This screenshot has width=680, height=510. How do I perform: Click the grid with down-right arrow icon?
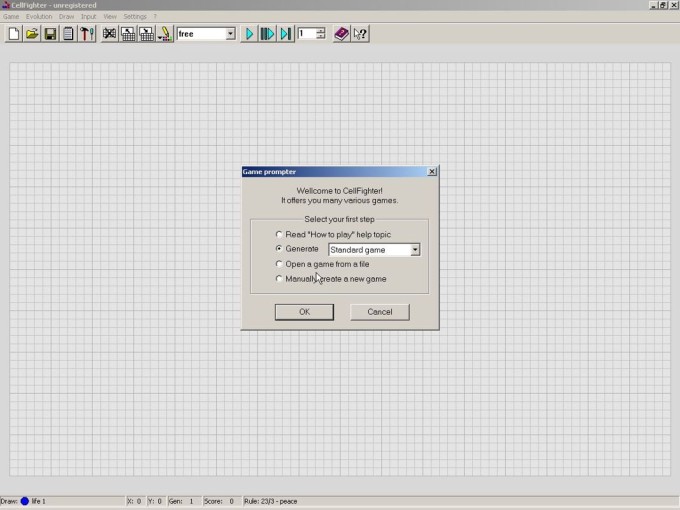point(146,34)
